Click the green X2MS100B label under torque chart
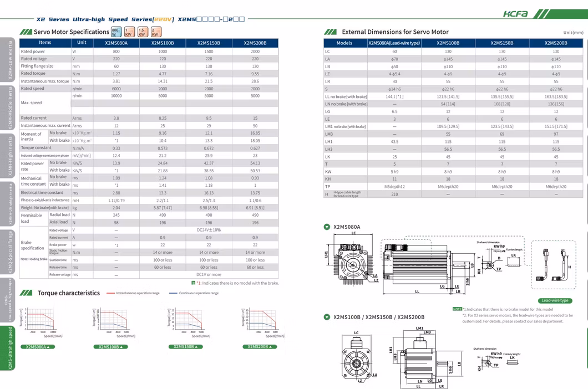This screenshot has width=588, height=389. pyautogui.click(x=110, y=347)
